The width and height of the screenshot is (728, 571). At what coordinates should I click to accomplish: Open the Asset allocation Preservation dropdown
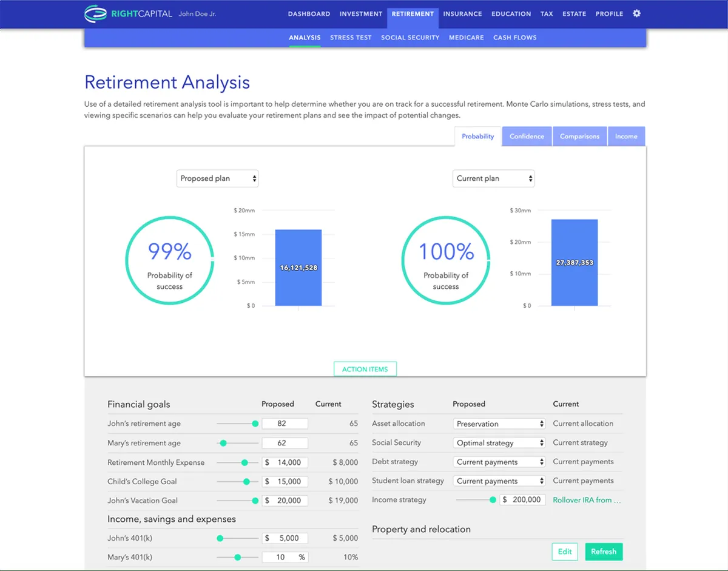click(x=499, y=424)
